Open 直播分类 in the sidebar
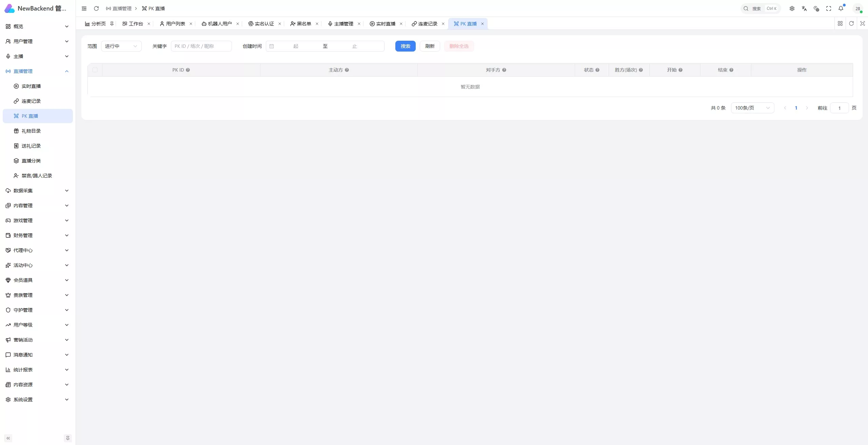 click(x=37, y=161)
